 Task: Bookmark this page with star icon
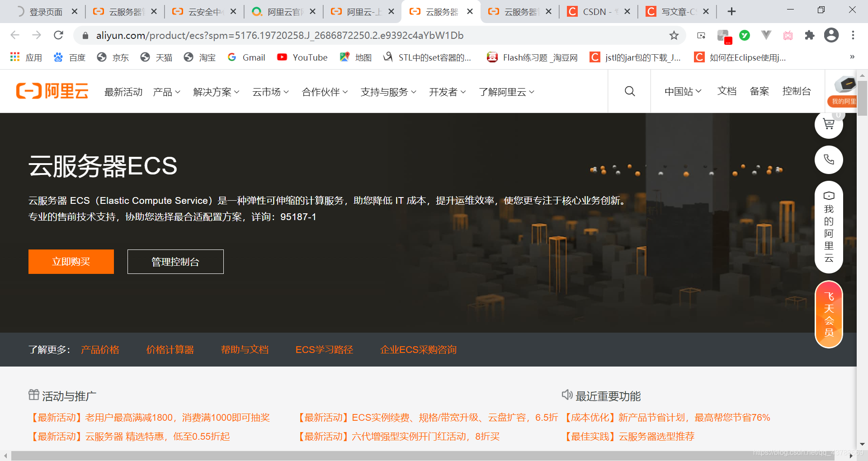pyautogui.click(x=674, y=35)
